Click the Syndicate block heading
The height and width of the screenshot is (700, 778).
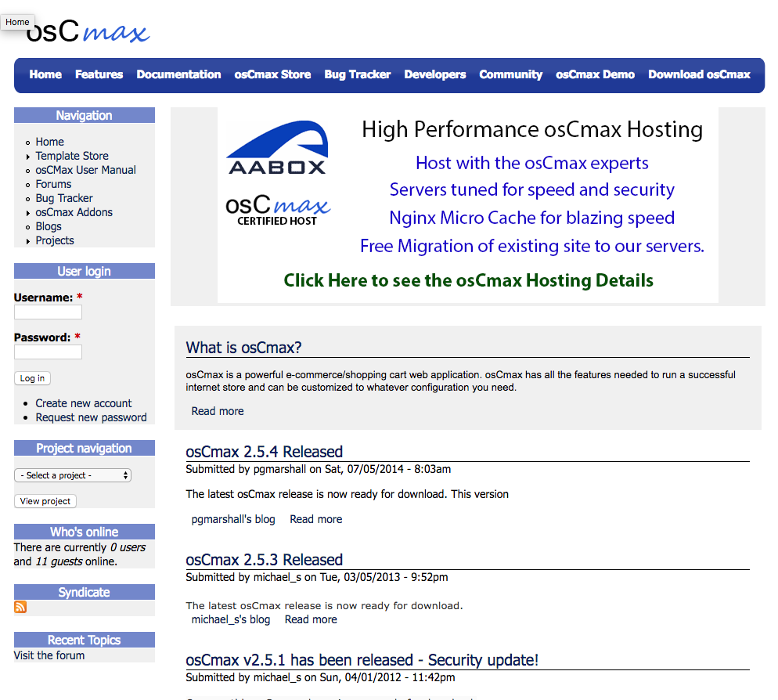tap(85, 592)
